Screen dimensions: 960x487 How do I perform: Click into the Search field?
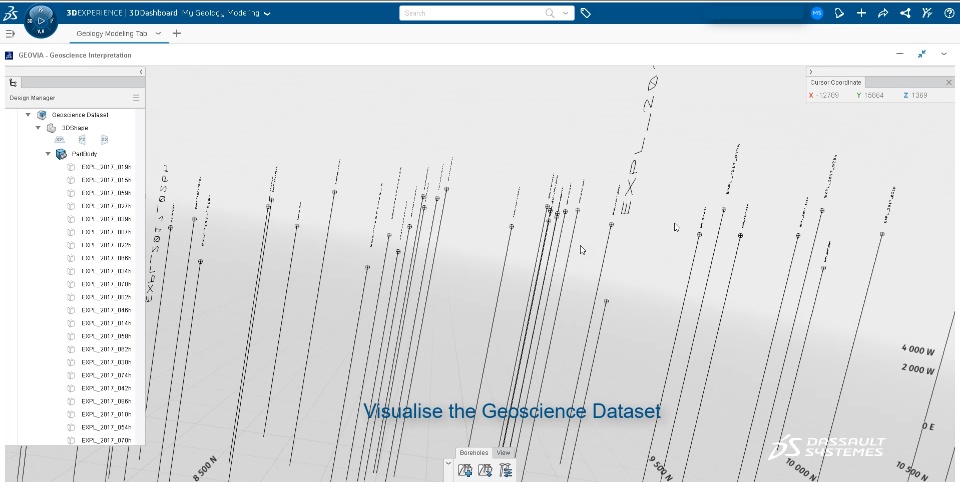[471, 13]
